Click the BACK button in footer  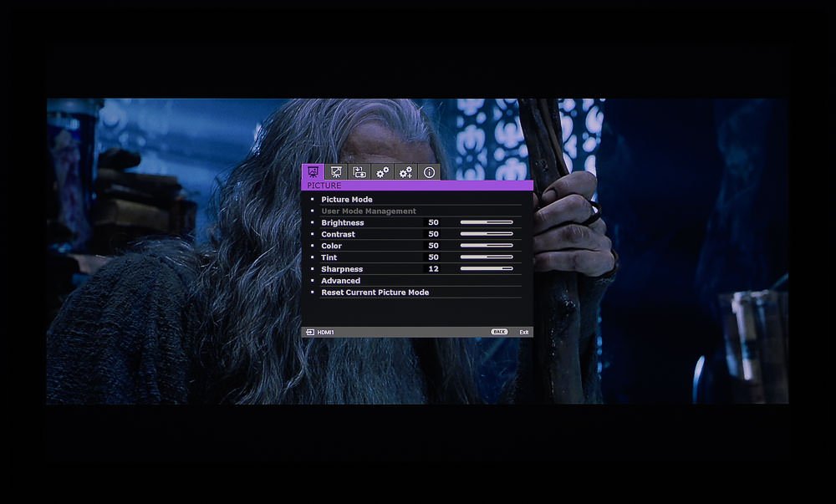click(x=500, y=332)
